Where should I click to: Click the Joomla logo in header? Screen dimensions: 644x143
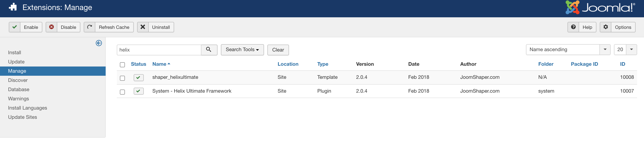pyautogui.click(x=600, y=8)
